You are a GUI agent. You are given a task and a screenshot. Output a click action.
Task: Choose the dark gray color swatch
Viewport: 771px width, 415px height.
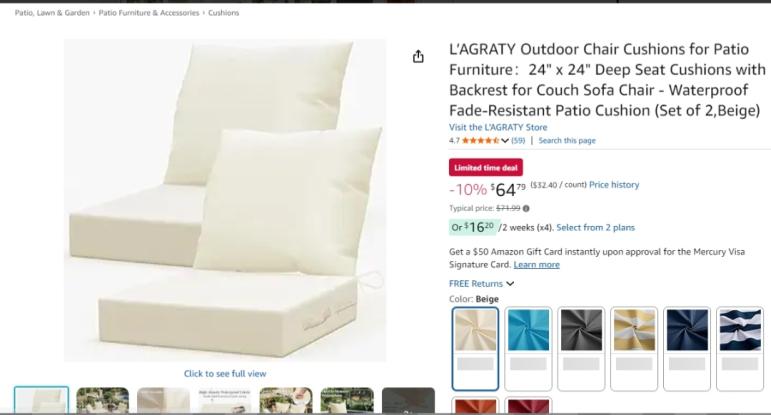pyautogui.click(x=581, y=349)
